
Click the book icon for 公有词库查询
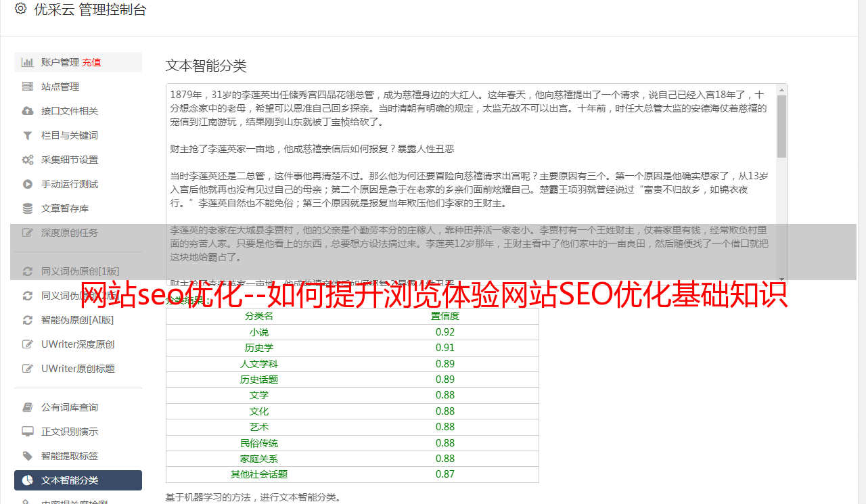click(x=28, y=407)
